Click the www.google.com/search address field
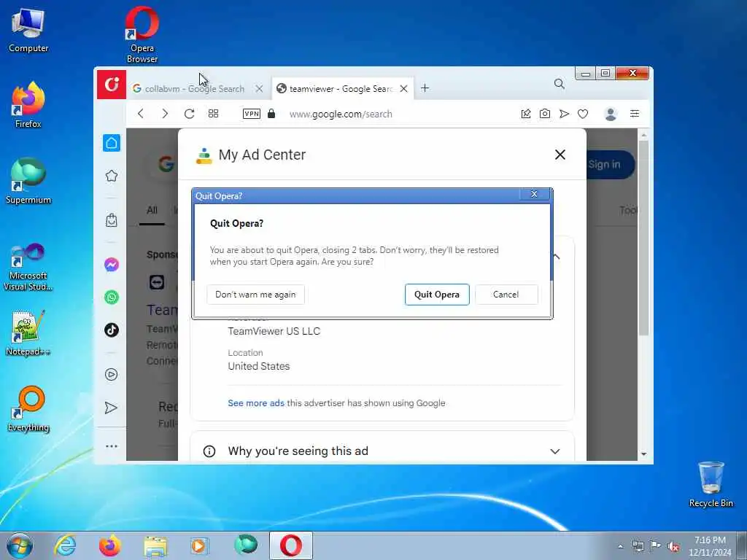The width and height of the screenshot is (747, 560). point(341,114)
